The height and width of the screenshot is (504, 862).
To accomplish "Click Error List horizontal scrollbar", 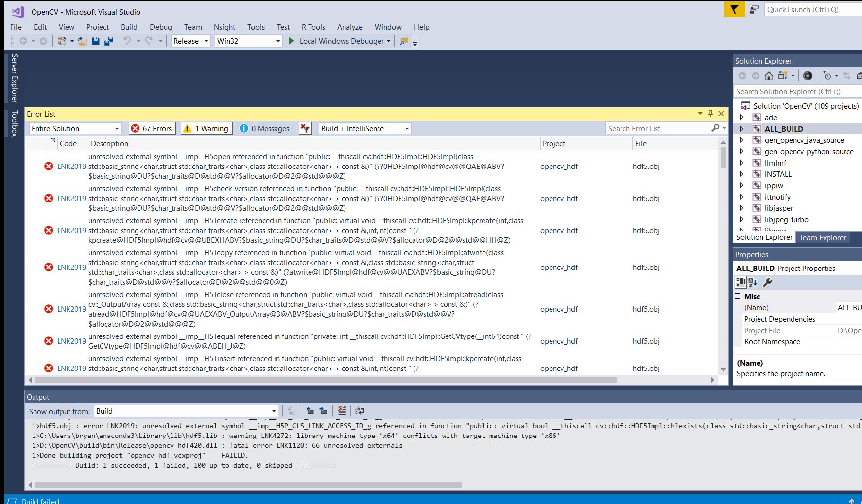I will pos(326,380).
